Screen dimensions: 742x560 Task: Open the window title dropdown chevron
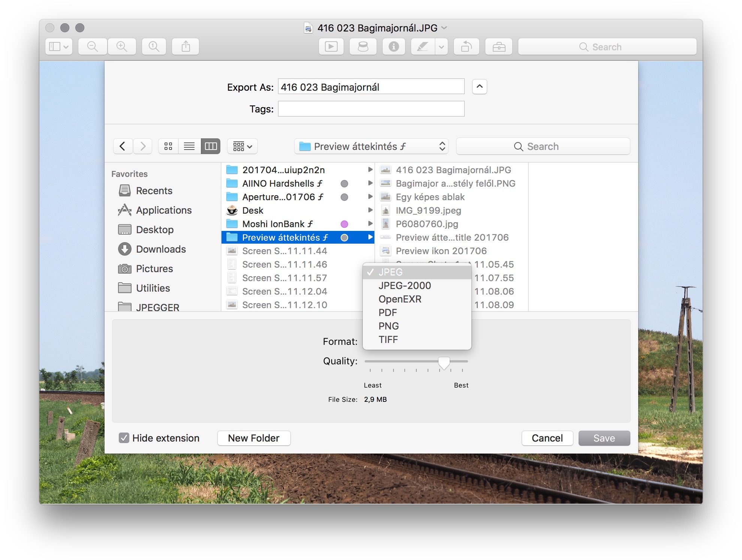pos(444,28)
